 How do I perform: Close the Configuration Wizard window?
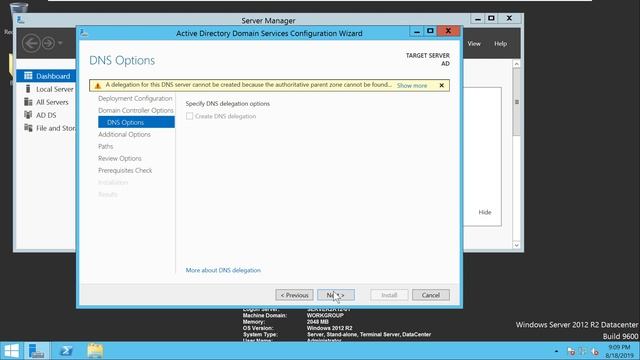pyautogui.click(x=448, y=31)
